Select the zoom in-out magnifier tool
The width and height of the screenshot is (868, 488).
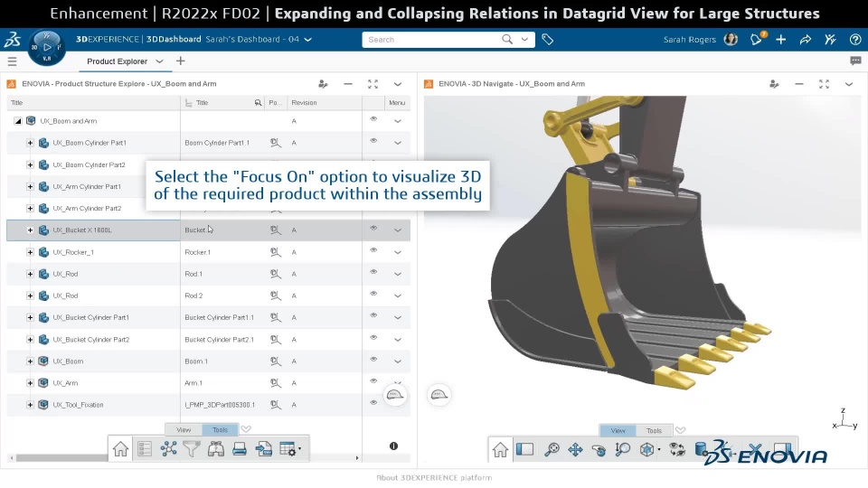[623, 449]
